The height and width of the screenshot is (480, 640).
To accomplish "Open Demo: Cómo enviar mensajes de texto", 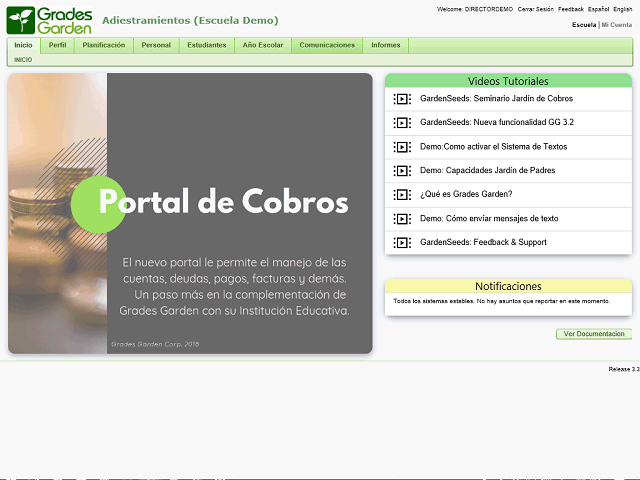I will coord(489,219).
